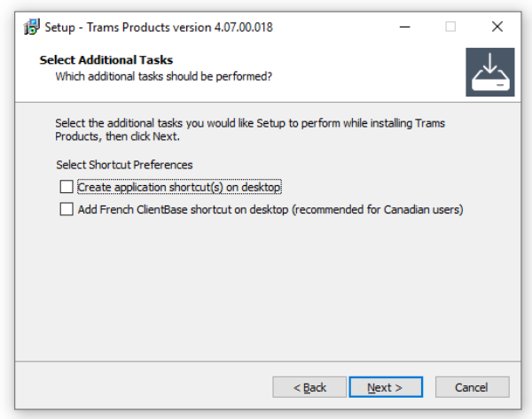Click "Which additional tasks should be performed?" subtitle
The width and height of the screenshot is (532, 419).
[163, 76]
